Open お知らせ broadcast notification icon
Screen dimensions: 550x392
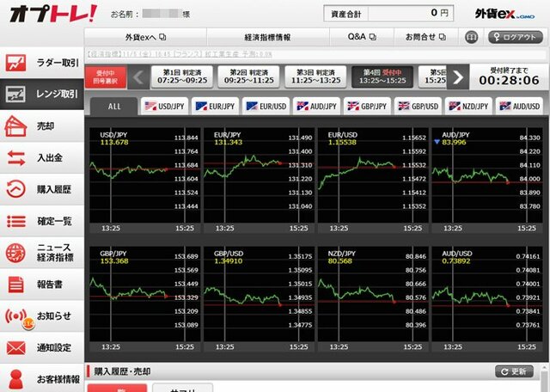15,315
